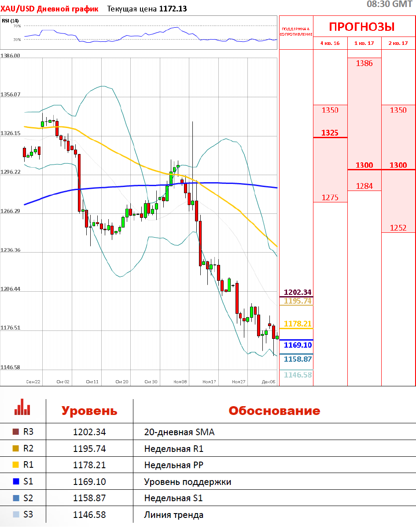
Task: Select the light blue S3 color marker
Action: pos(16,514)
